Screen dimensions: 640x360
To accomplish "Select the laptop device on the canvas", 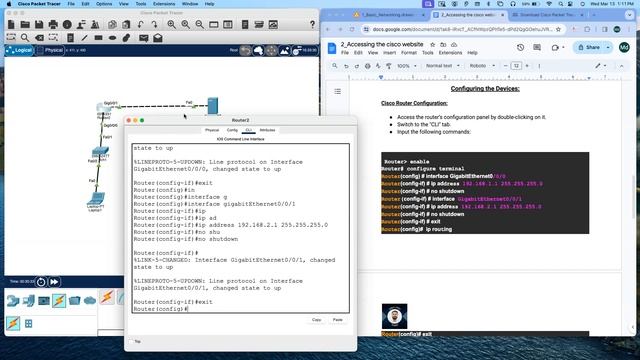I will point(96,199).
